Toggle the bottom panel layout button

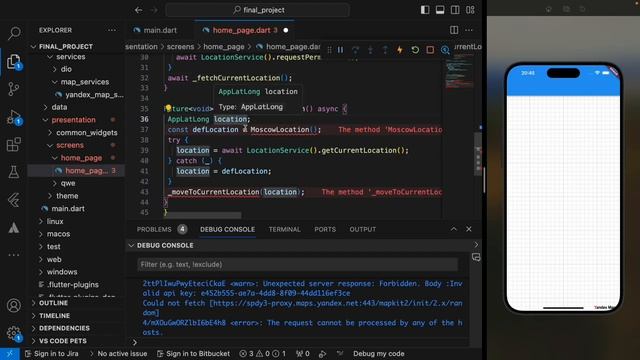pos(440,10)
